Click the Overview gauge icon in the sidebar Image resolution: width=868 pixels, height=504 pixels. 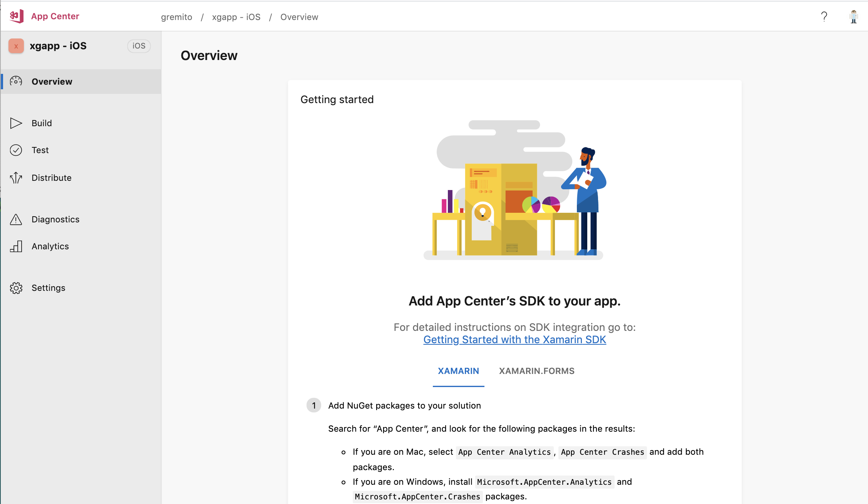(x=16, y=81)
